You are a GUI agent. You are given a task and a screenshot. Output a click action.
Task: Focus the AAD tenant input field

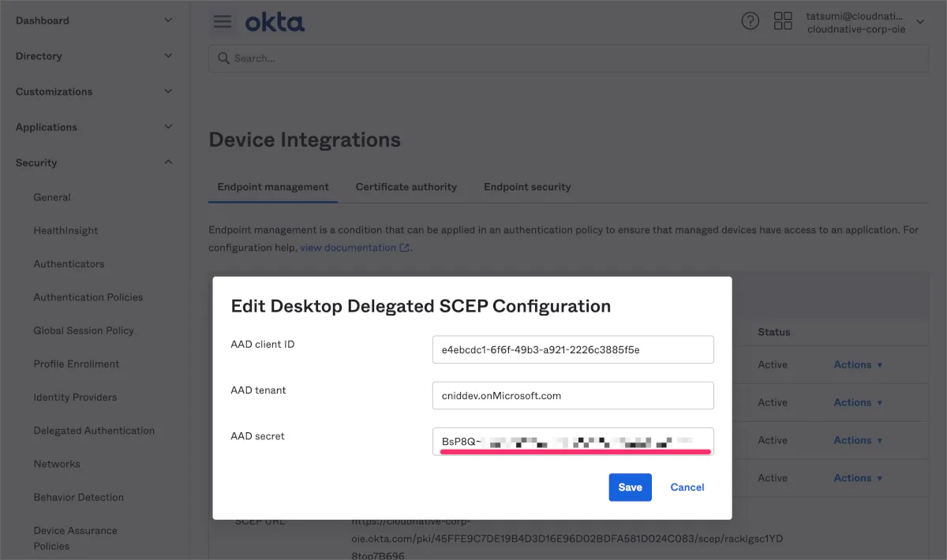(573, 395)
